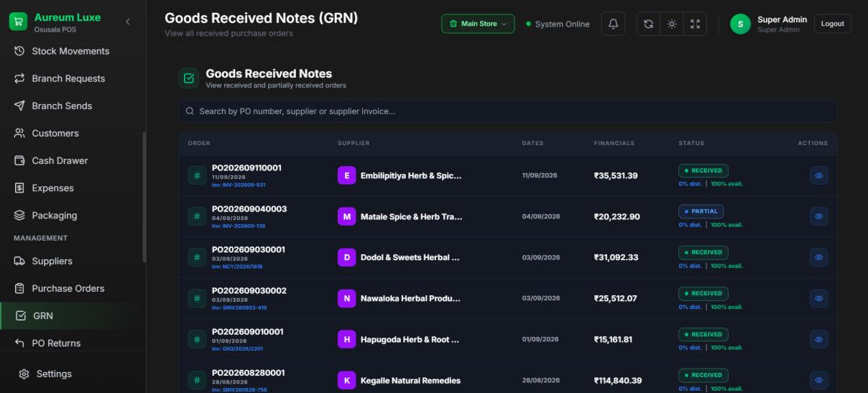
Task: Click the Logout button
Action: [x=832, y=24]
